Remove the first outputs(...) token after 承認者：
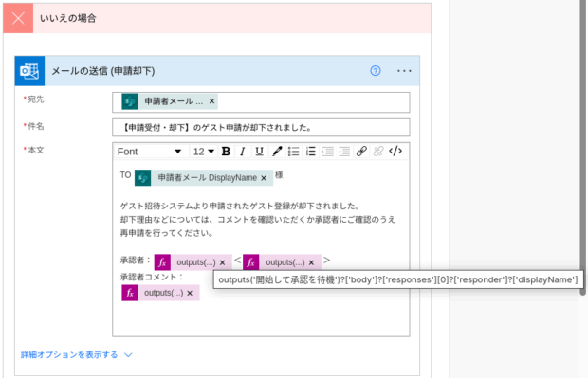The height and width of the screenshot is (378, 588). pyautogui.click(x=222, y=262)
